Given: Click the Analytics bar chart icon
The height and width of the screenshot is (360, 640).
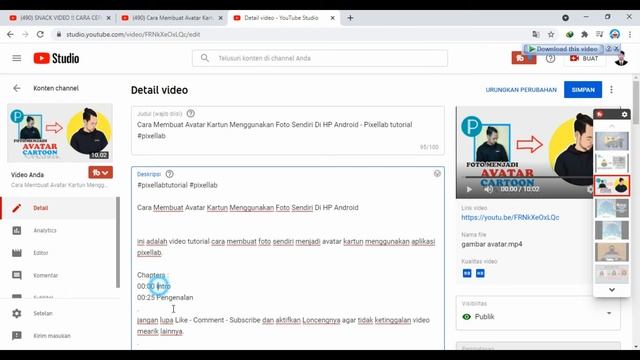Looking at the screenshot, I should 17,231.
